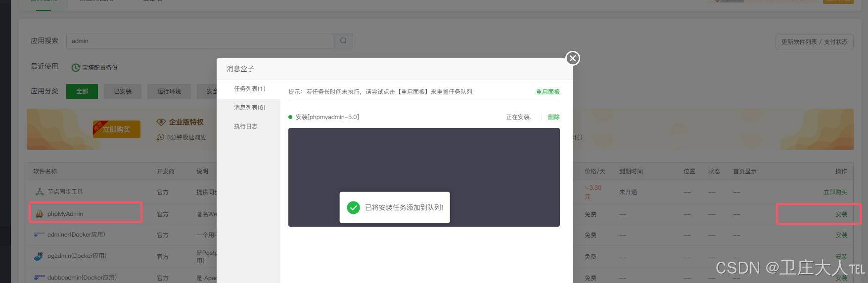Click 安装 for adminer row
The height and width of the screenshot is (283, 868).
click(x=841, y=235)
